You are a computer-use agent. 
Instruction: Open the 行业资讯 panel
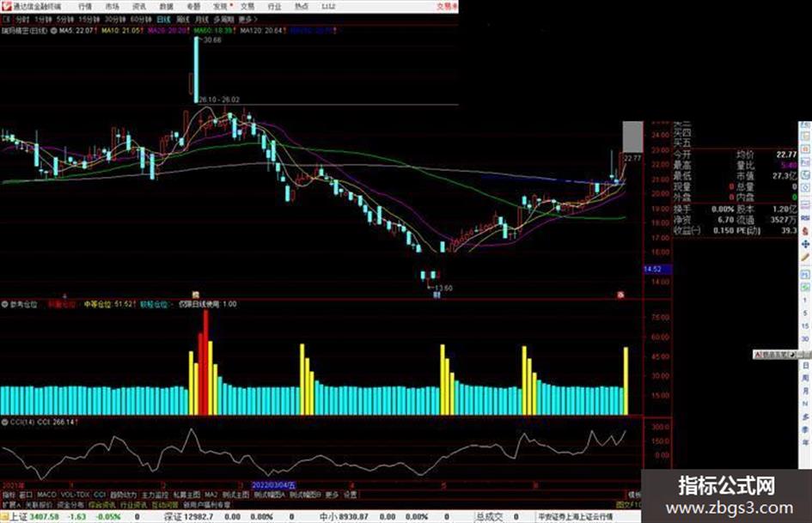point(133,504)
